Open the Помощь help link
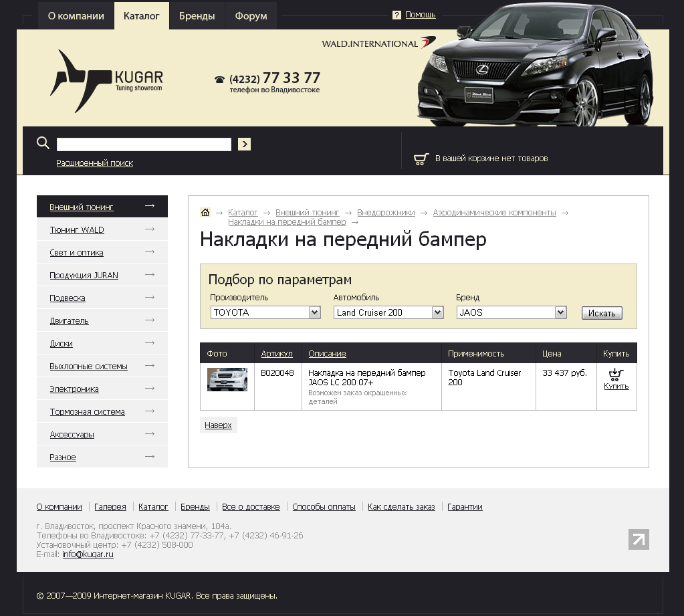Image resolution: width=684 pixels, height=616 pixels. coord(421,15)
